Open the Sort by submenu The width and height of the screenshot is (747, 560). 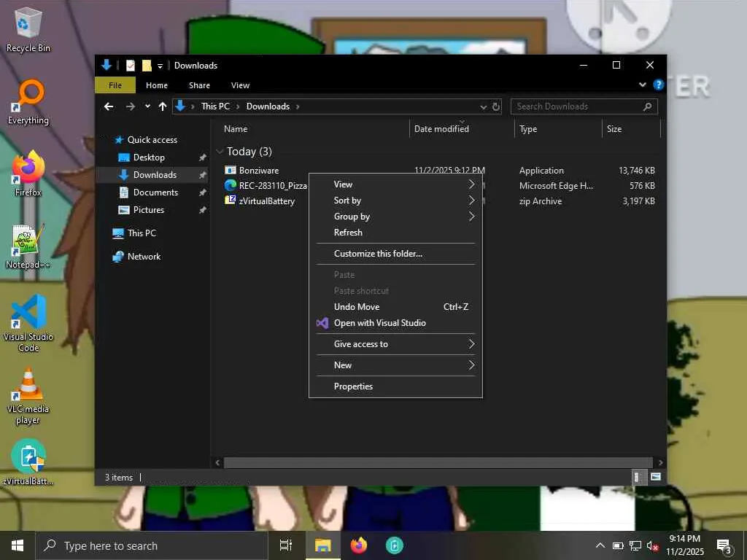coord(395,201)
